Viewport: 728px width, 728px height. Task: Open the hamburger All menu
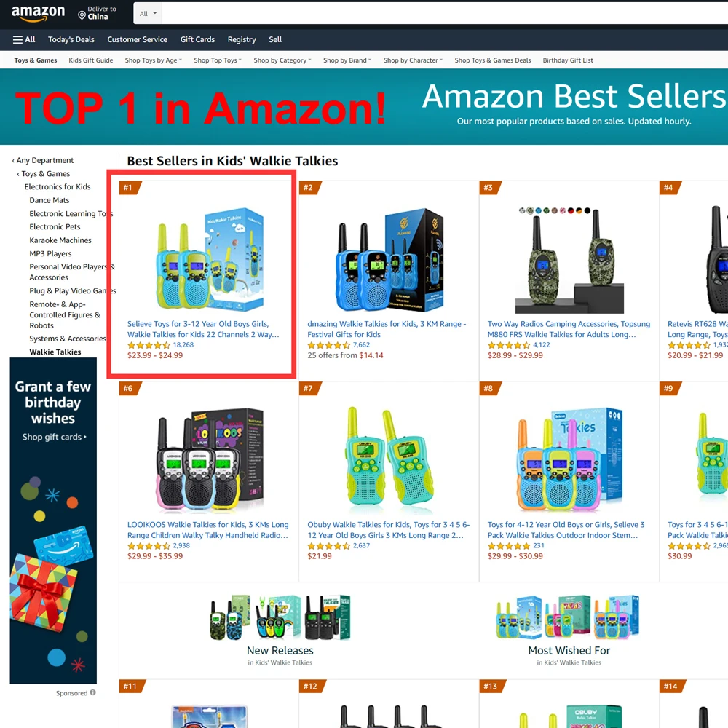tap(24, 39)
